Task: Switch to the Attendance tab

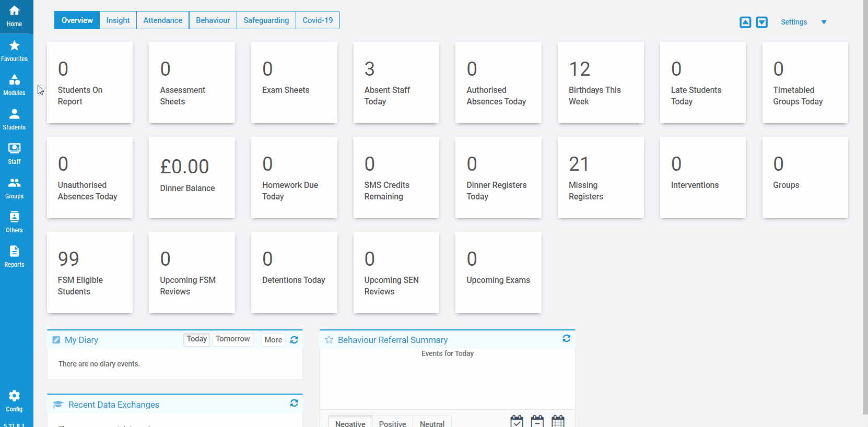Action: pos(162,20)
